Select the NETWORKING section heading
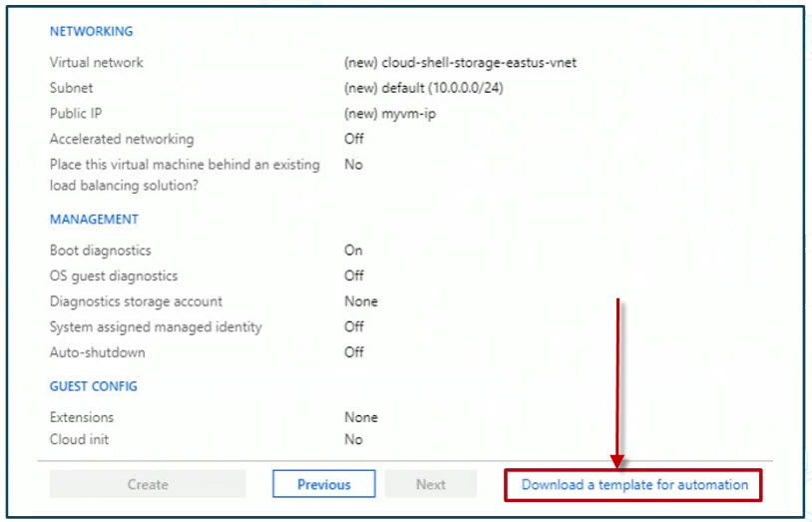This screenshot has height=522, width=812. (91, 31)
